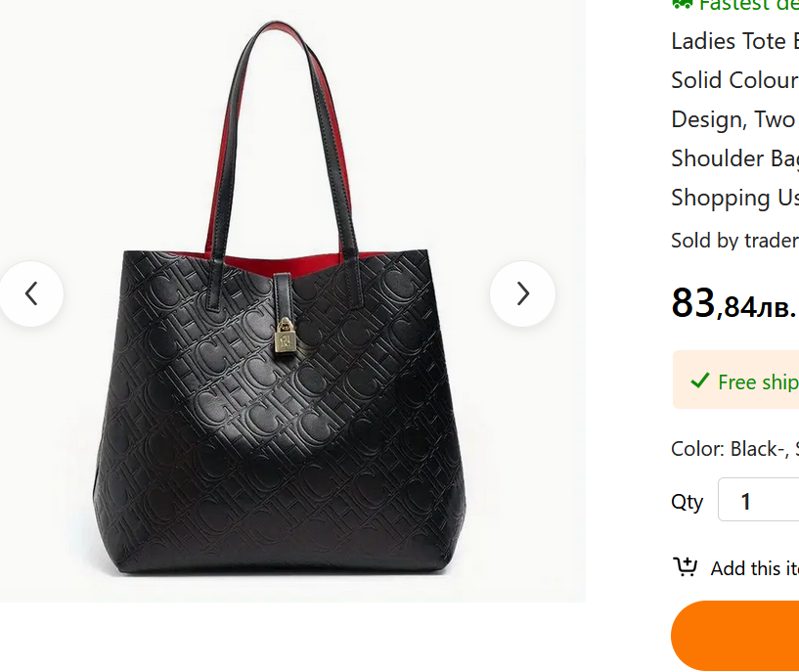Image resolution: width=799 pixels, height=672 pixels.
Task: Click the 'Ladies Tote' product title line
Action: 733,41
